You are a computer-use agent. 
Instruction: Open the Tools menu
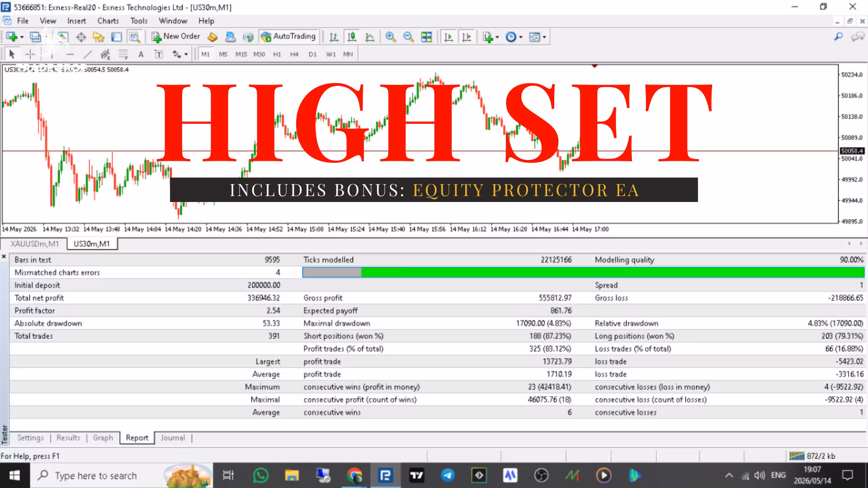pos(139,21)
